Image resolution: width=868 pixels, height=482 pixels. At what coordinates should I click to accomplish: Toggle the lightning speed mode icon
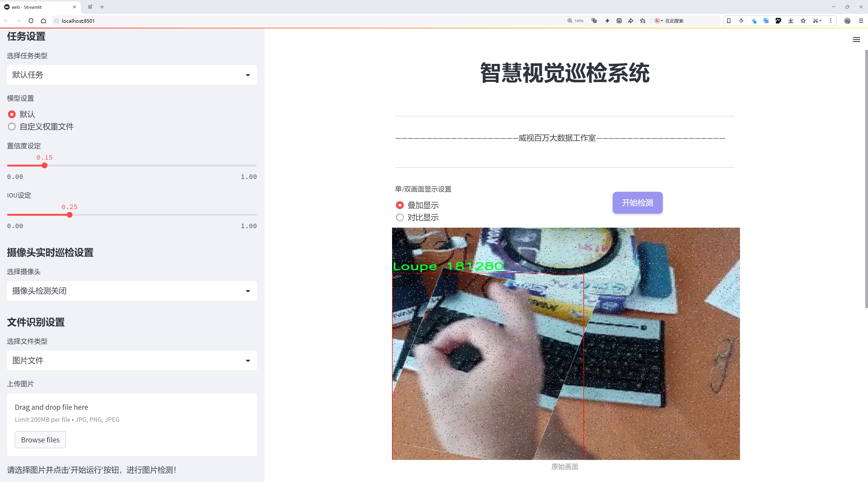click(x=607, y=21)
